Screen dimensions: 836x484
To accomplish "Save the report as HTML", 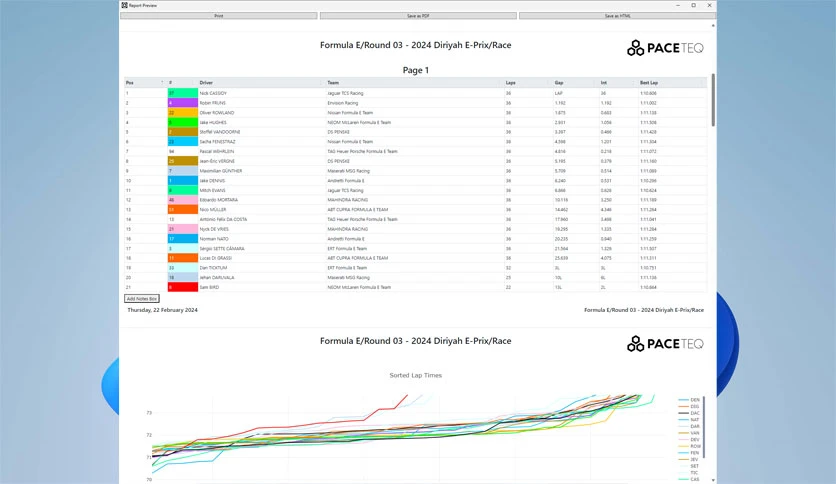I will (x=617, y=16).
